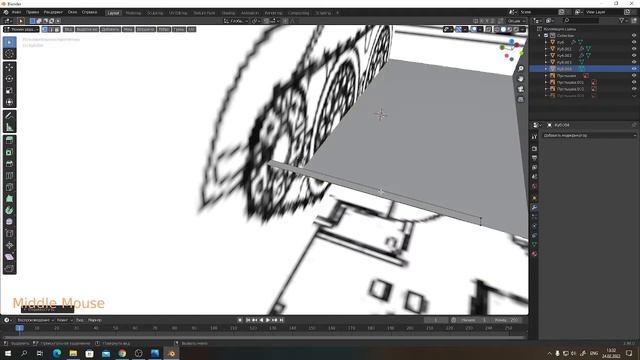Hide Куб.001 using its eye icon

634,49
